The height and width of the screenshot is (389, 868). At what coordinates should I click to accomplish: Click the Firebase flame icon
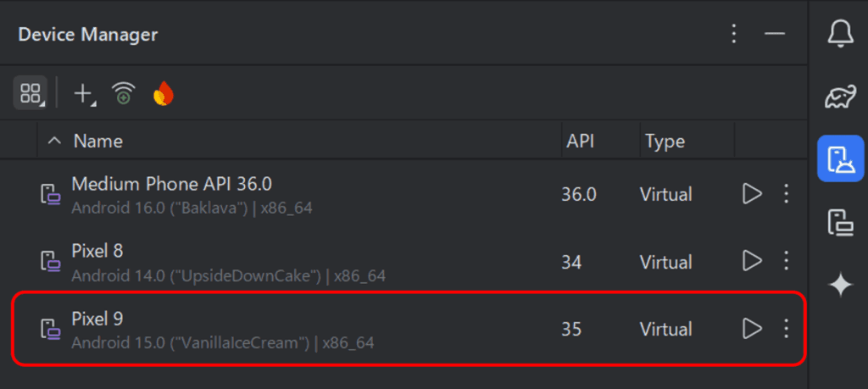pyautogui.click(x=164, y=93)
